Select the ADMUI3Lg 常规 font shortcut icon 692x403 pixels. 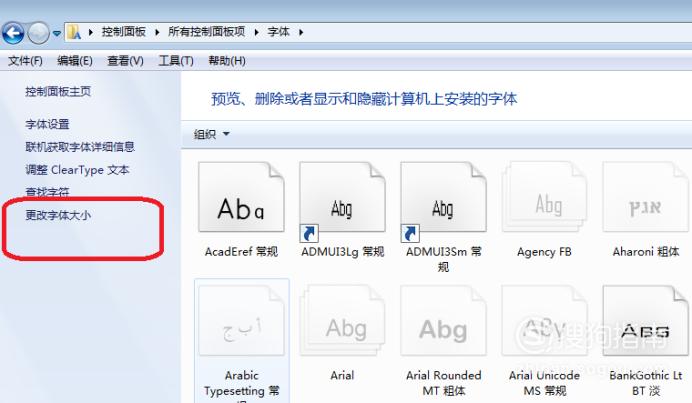click(x=342, y=197)
